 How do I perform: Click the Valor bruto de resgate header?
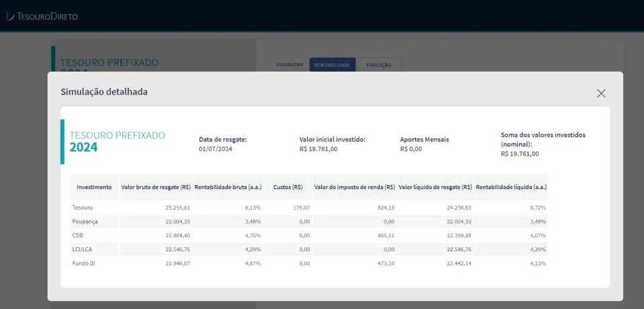(156, 187)
